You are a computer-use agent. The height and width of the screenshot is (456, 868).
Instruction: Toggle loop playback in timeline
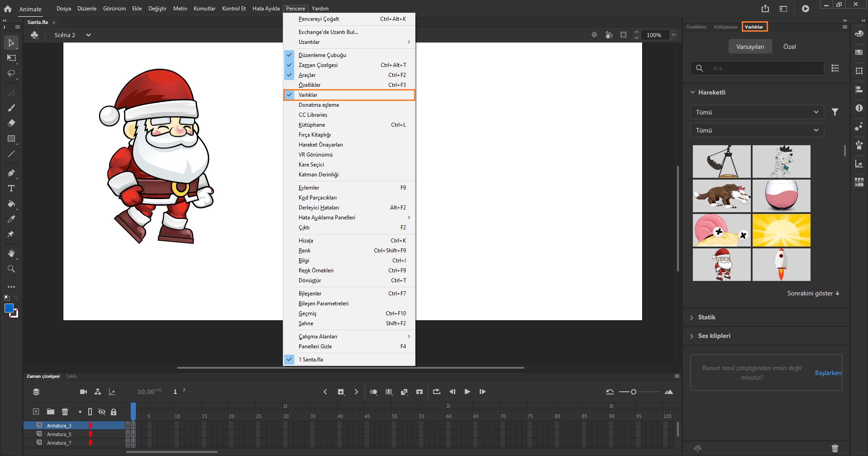(x=436, y=392)
